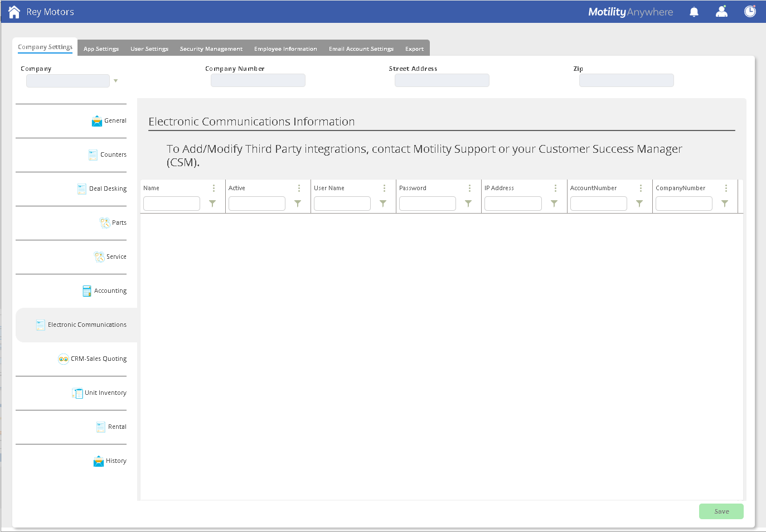The width and height of the screenshot is (766, 532).
Task: Switch to Company Settings tab
Action: [45, 47]
